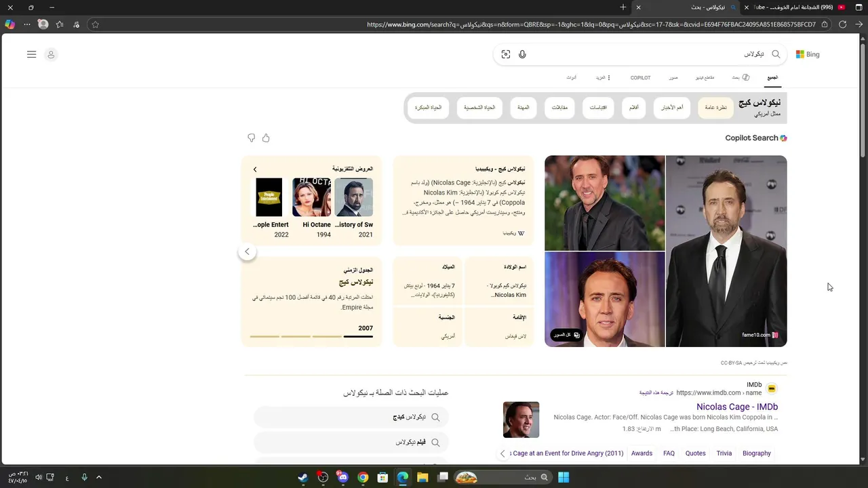Open the IMDb Awards sitelink

pos(642,453)
